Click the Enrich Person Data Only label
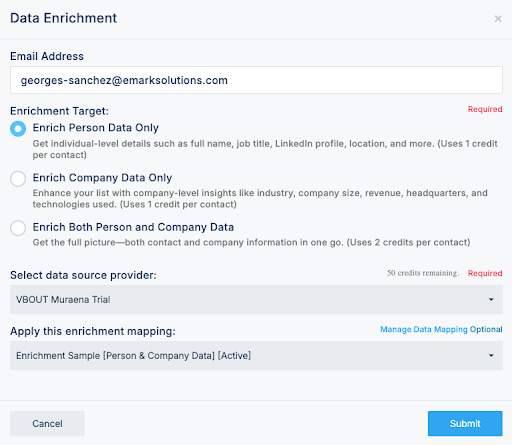Viewport: 512px width, 445px height. click(x=96, y=128)
